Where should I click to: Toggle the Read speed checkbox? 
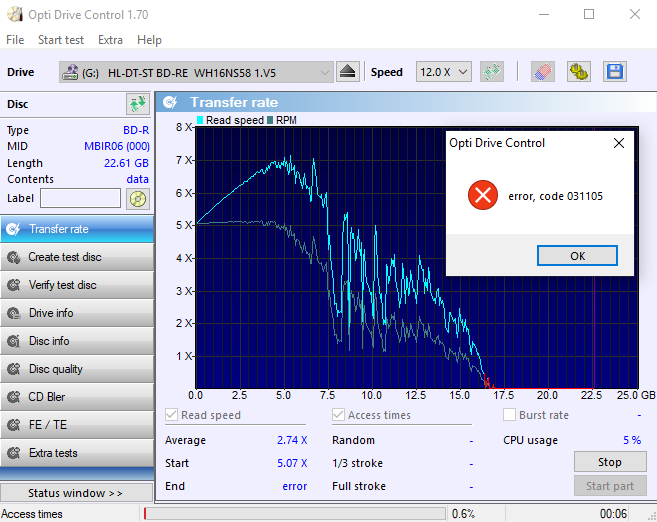click(171, 415)
